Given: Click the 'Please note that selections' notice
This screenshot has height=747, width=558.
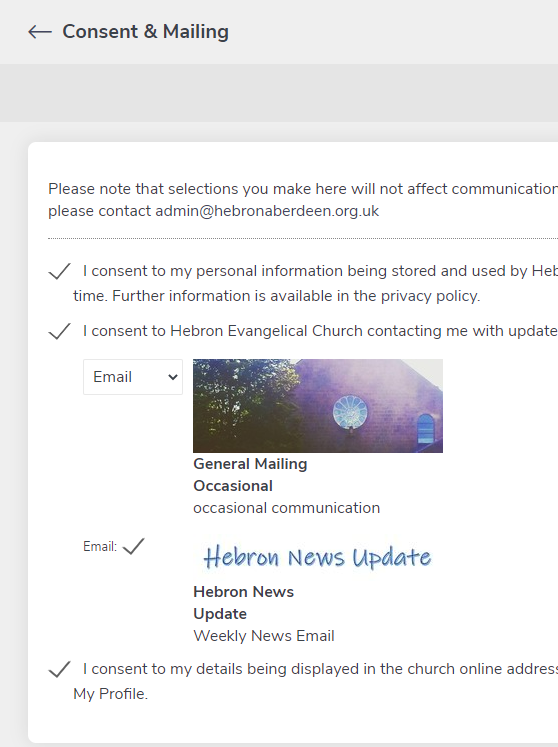Looking at the screenshot, I should 303,200.
